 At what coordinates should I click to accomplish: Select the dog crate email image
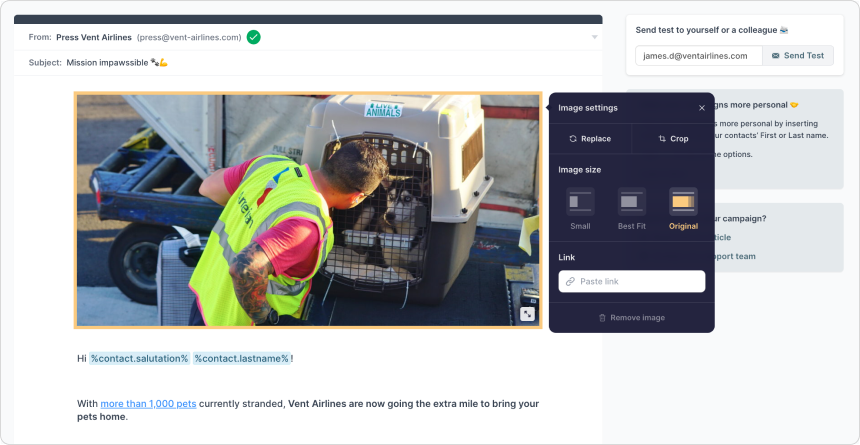[x=308, y=210]
